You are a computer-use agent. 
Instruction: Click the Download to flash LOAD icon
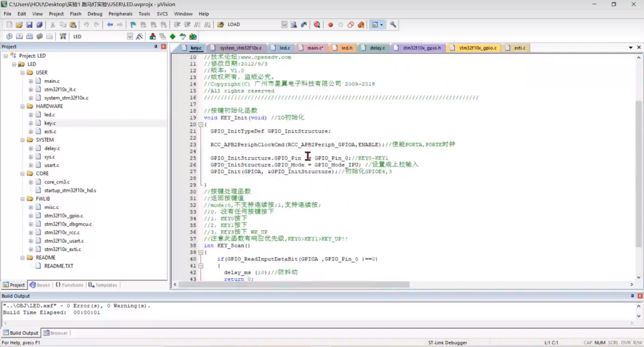point(63,37)
